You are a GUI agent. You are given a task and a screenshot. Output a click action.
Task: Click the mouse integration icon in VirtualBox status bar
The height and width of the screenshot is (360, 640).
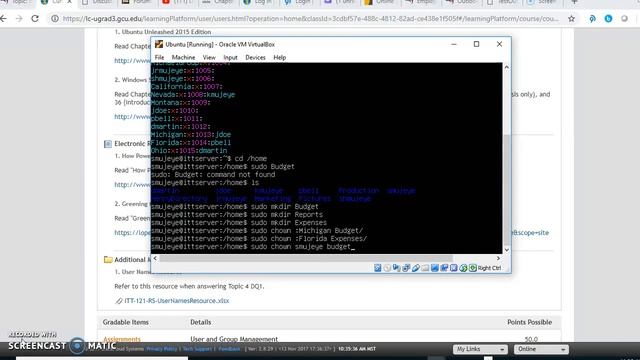click(463, 268)
